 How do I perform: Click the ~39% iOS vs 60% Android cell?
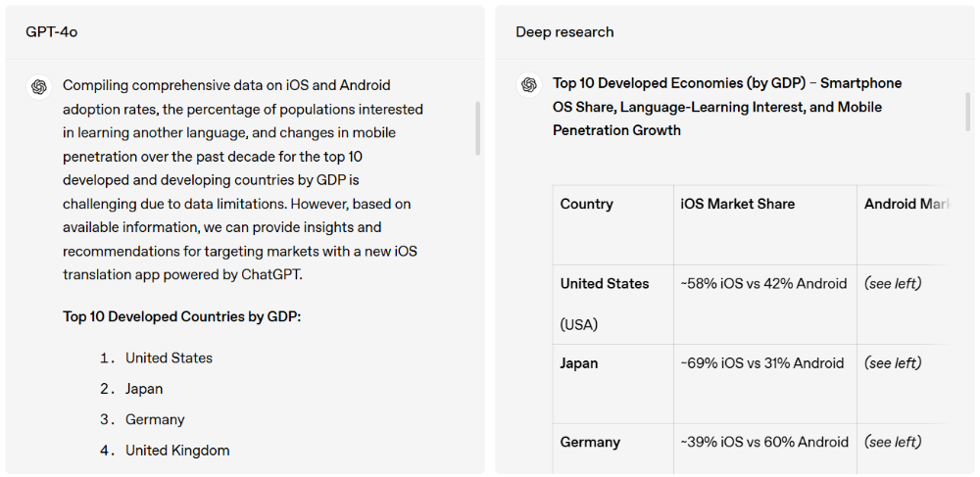(763, 443)
